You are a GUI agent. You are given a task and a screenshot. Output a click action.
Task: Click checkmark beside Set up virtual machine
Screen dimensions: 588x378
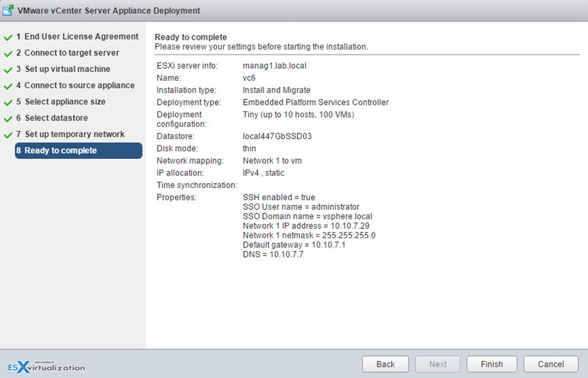pyautogui.click(x=9, y=70)
